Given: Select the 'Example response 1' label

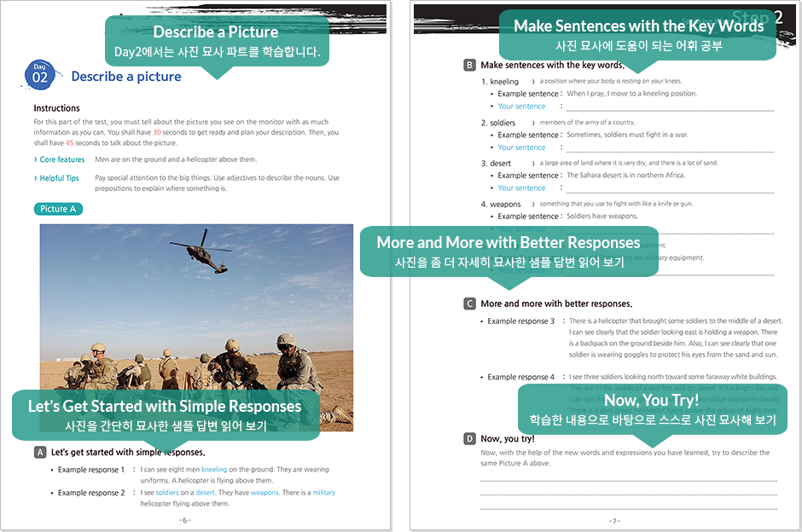Looking at the screenshot, I should (x=91, y=470).
